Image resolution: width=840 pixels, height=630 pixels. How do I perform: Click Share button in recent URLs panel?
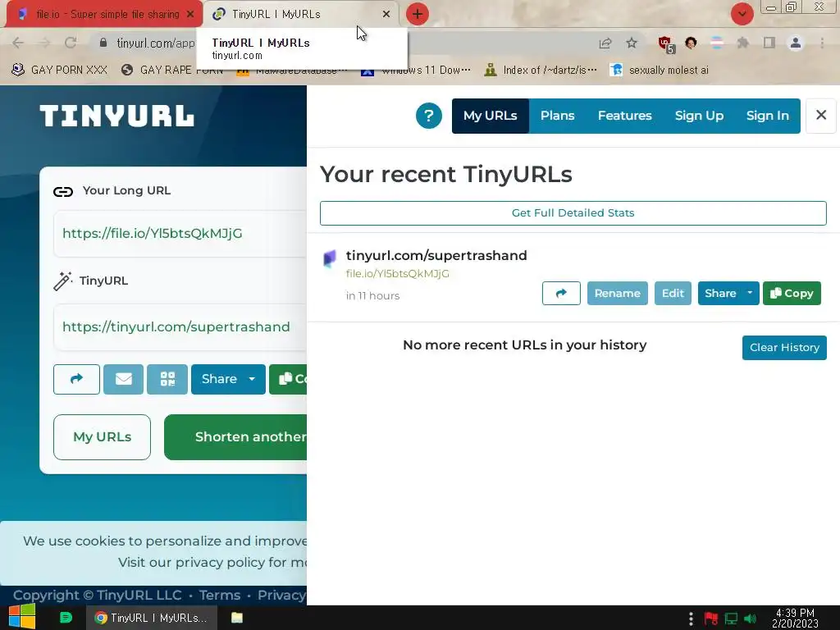click(x=720, y=293)
